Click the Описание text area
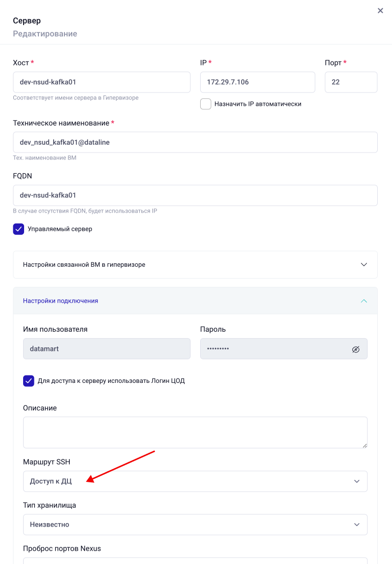This screenshot has width=392, height=564. 195,433
